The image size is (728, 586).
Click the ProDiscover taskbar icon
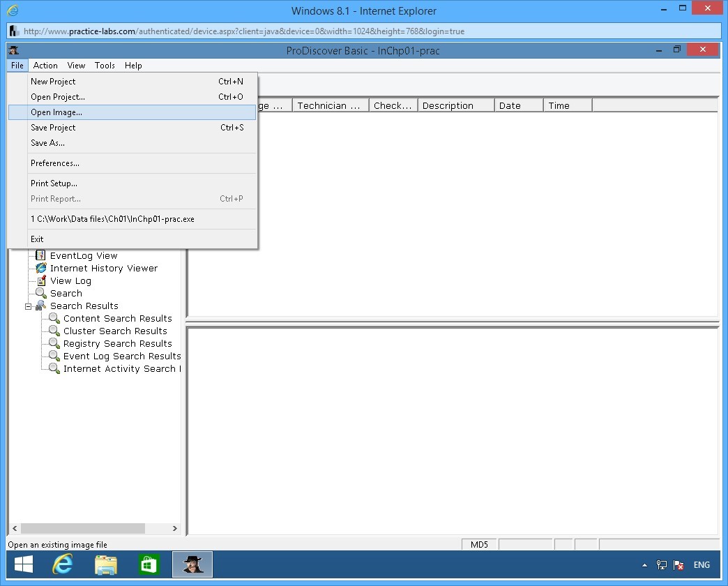pyautogui.click(x=192, y=564)
